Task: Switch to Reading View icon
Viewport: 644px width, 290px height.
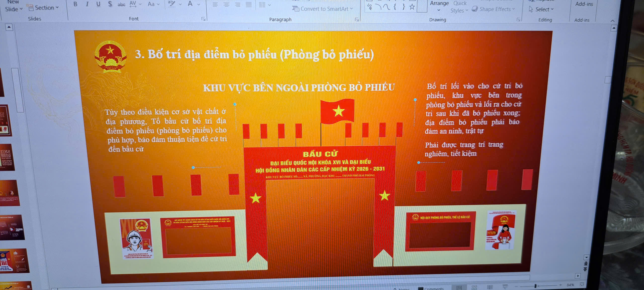Action: [x=490, y=287]
